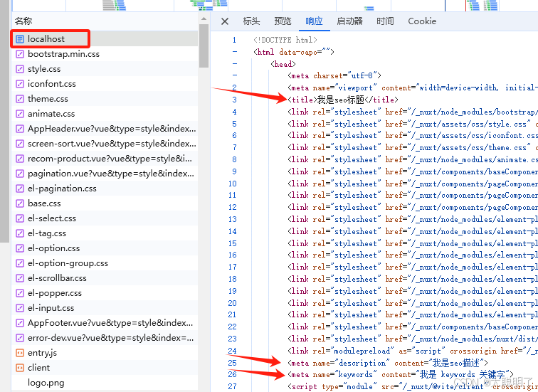Close the request details panel
The image size is (538, 392).
(225, 21)
